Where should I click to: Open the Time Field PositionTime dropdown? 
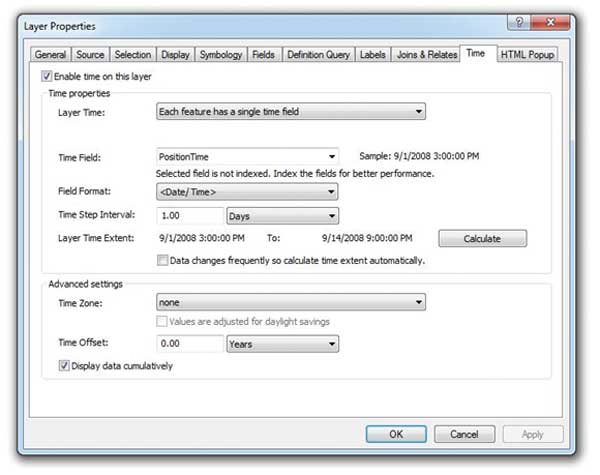point(247,157)
